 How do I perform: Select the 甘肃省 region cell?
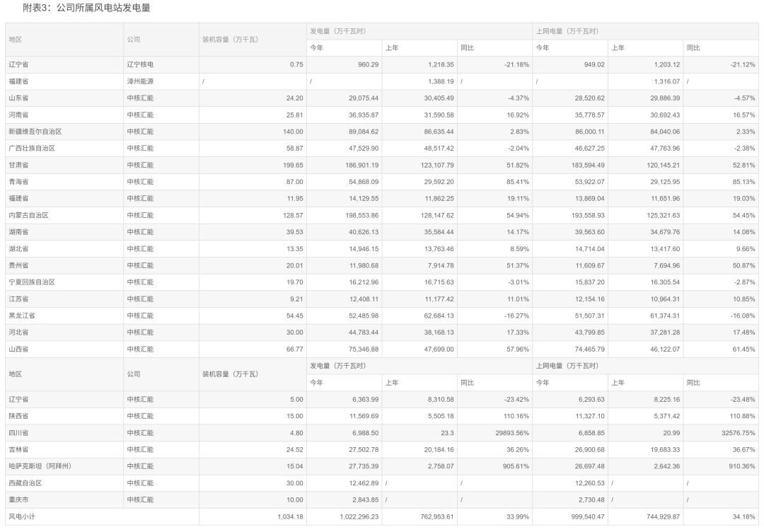[x=19, y=165]
